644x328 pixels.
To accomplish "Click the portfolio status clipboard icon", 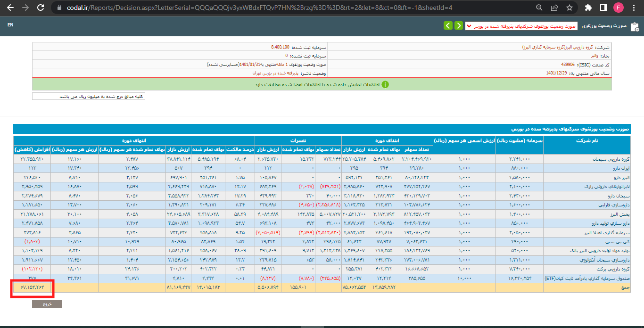I will [635, 26].
